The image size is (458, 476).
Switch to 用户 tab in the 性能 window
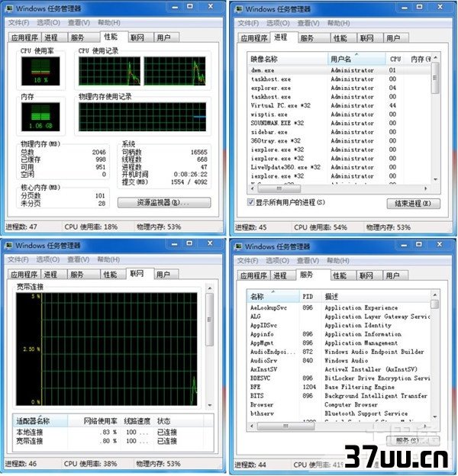(x=166, y=37)
